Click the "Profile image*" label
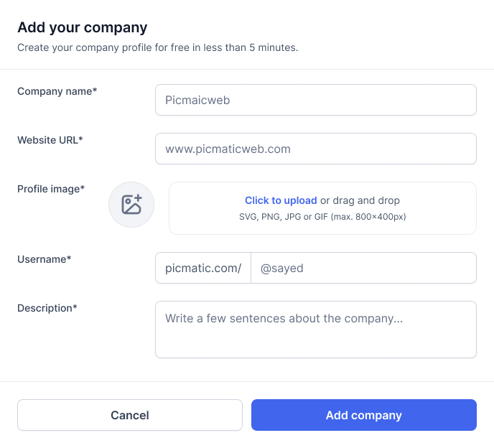 (x=51, y=189)
